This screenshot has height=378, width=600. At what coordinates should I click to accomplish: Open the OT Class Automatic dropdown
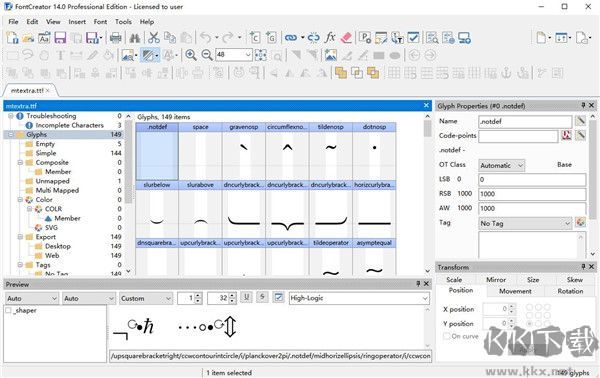pyautogui.click(x=502, y=165)
